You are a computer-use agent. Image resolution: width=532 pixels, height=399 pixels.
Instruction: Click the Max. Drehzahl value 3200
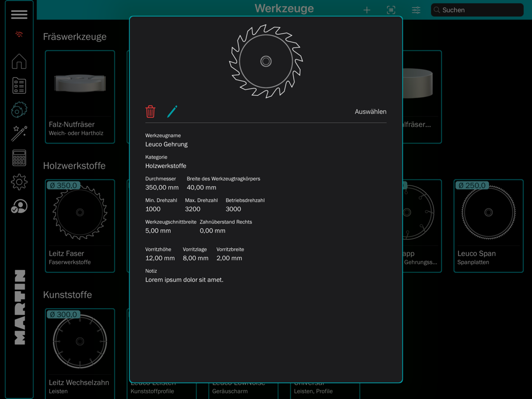pos(193,209)
